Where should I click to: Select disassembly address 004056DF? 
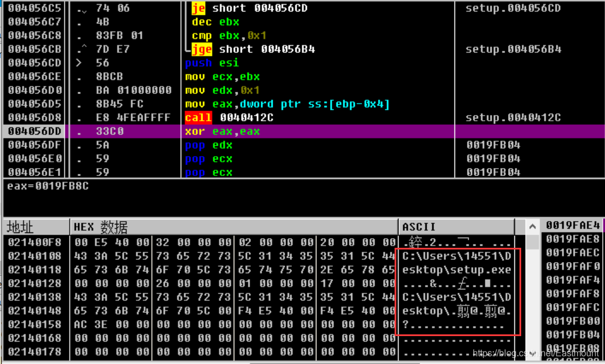point(34,145)
